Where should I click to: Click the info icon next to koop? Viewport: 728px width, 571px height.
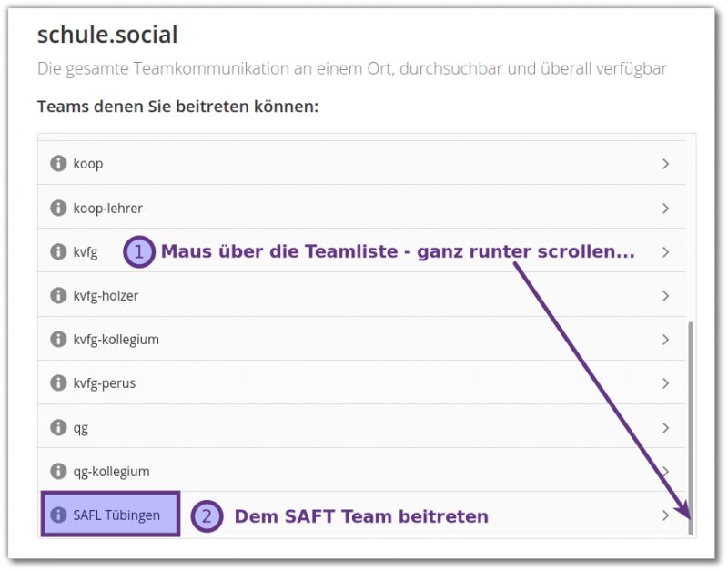[57, 164]
